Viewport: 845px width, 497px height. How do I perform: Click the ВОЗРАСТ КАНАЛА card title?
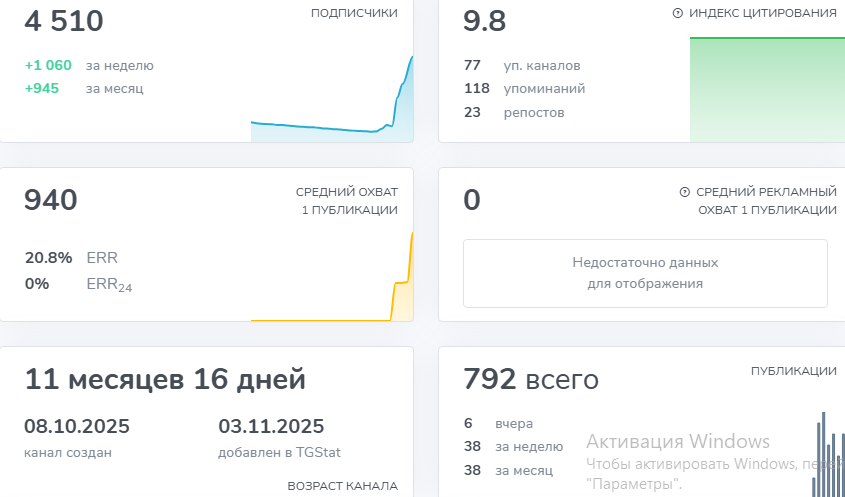pos(343,486)
